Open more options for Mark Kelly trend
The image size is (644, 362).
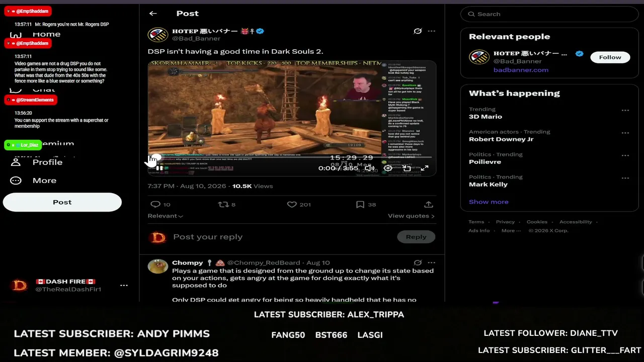(625, 178)
